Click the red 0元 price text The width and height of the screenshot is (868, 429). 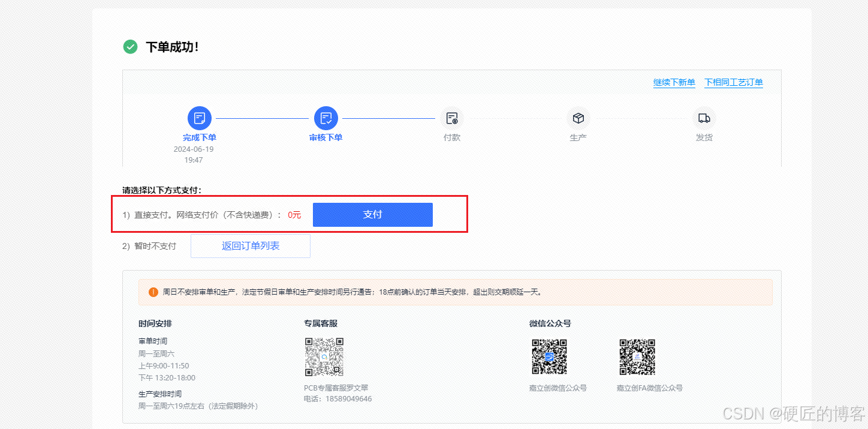click(294, 215)
